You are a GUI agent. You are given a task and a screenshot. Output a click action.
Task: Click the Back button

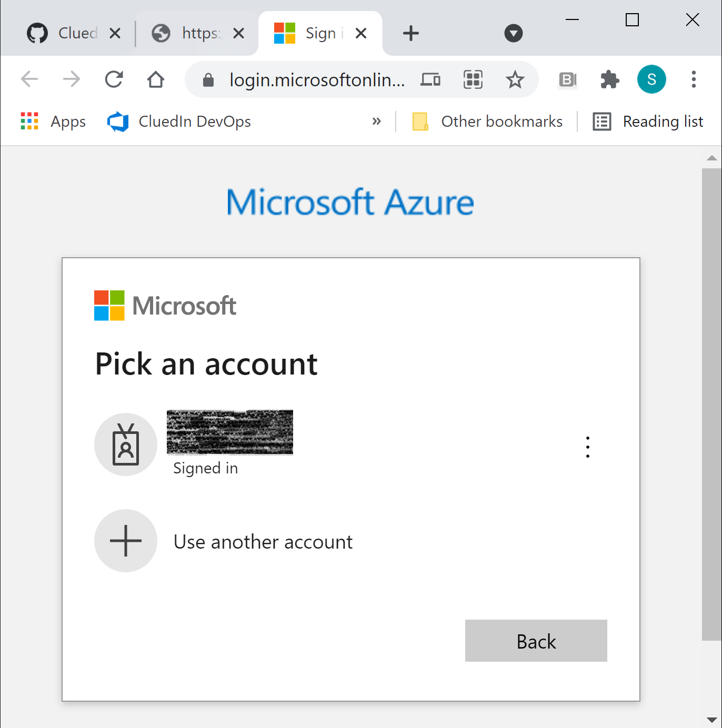(x=536, y=641)
